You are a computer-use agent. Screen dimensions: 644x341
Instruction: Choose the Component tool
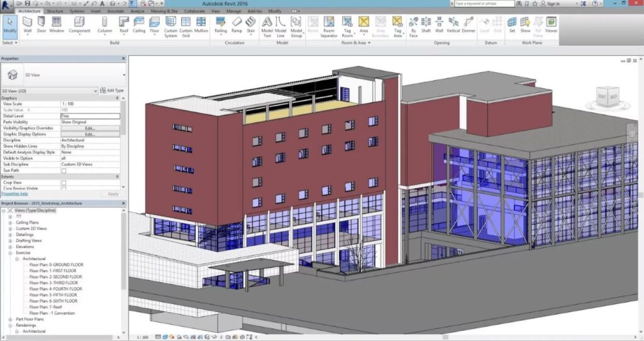(x=79, y=26)
